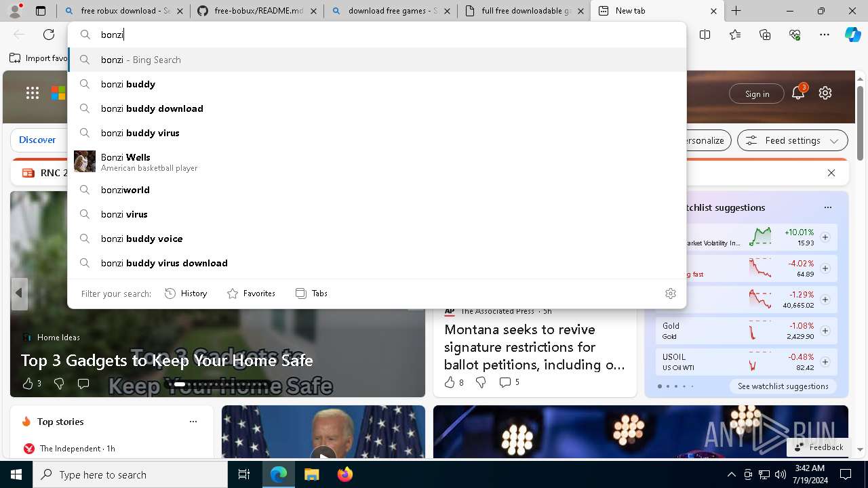Select suggestion bonzi buddy virus download
Screen dimensions: 868x488
(x=377, y=263)
